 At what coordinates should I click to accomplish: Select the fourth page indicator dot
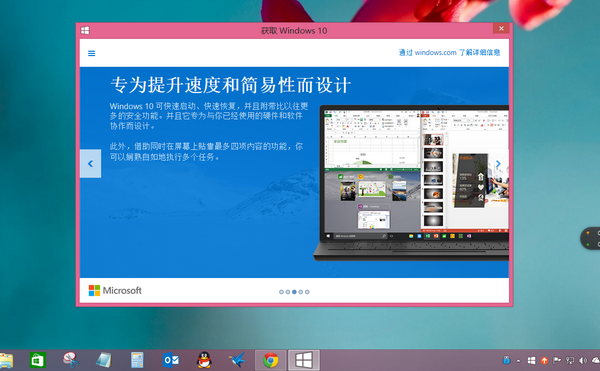click(x=301, y=292)
